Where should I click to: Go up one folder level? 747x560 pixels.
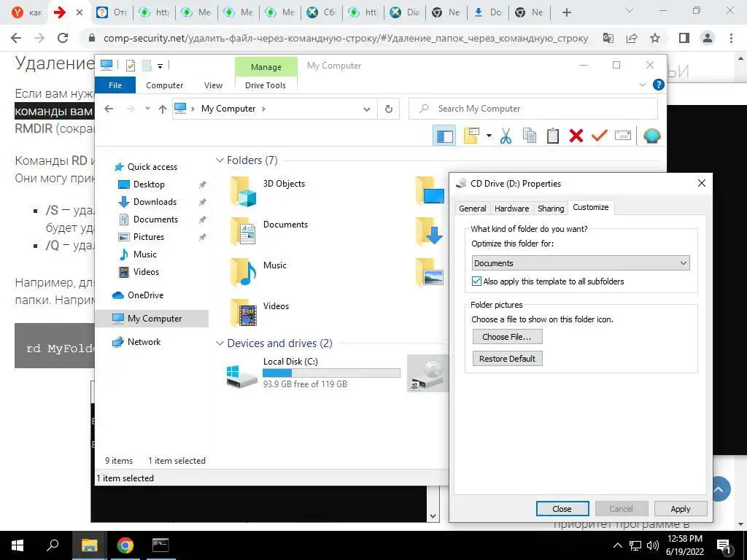163,109
